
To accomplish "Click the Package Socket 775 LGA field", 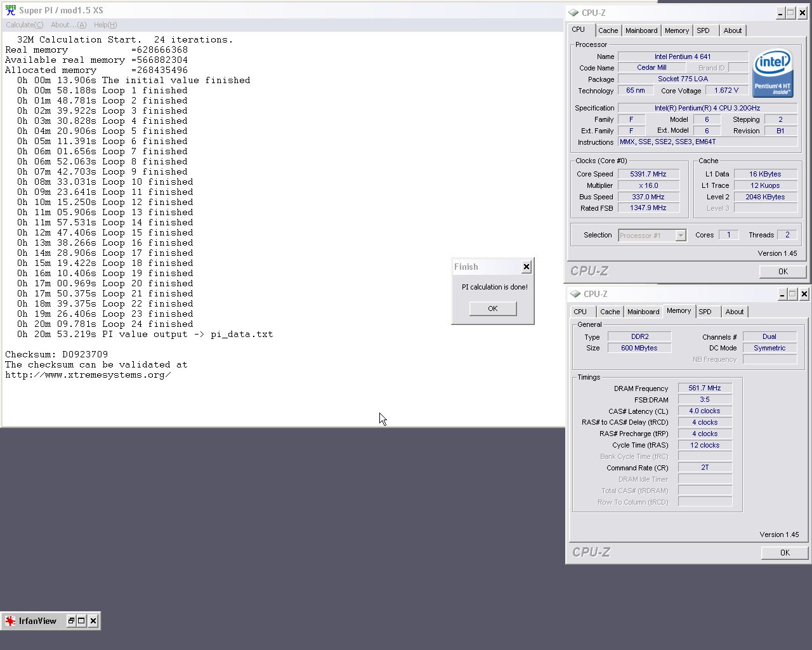I will (x=683, y=79).
